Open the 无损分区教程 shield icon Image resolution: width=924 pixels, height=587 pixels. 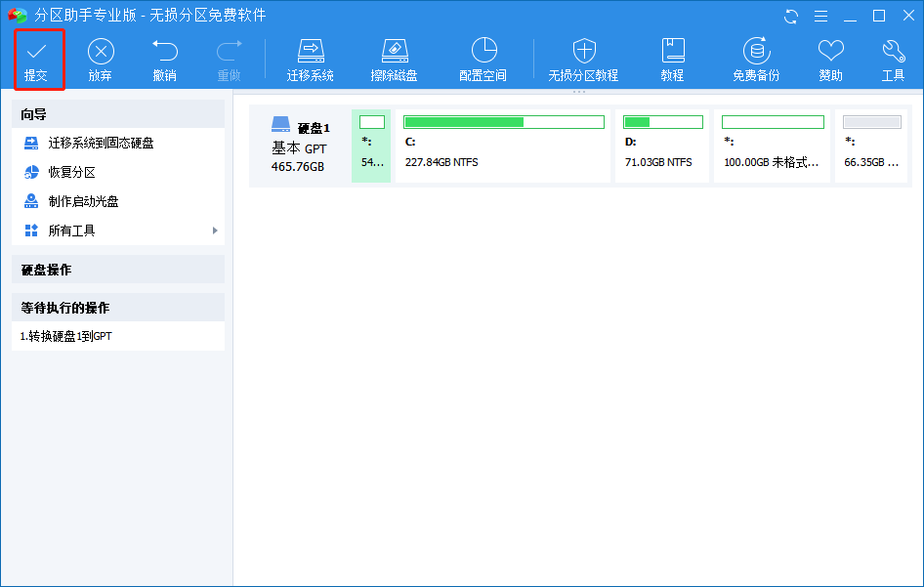[584, 51]
